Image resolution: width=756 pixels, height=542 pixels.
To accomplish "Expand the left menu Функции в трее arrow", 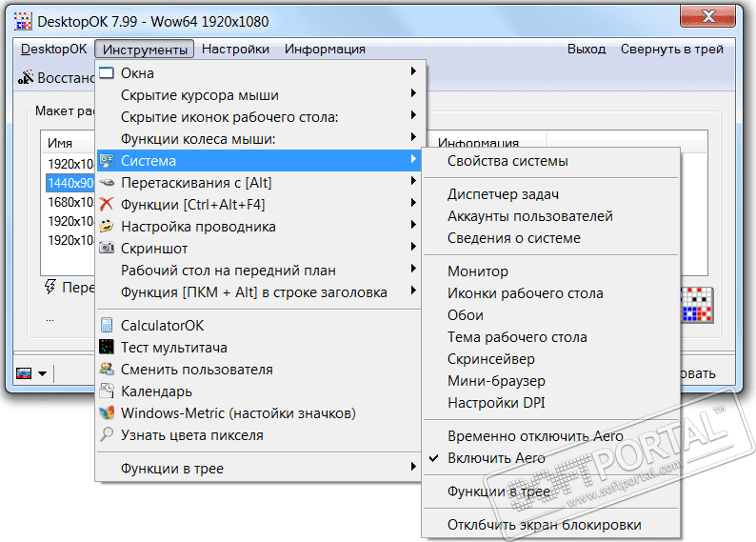I will coord(413,467).
